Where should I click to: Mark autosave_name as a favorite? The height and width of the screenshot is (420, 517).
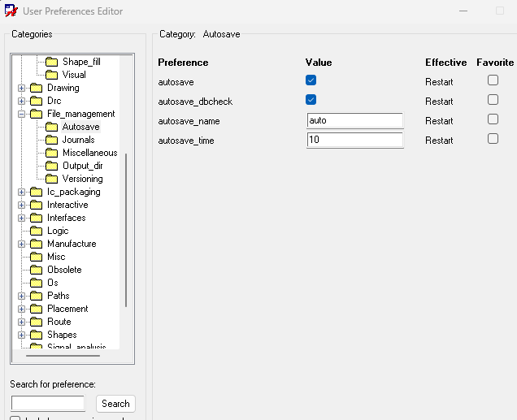tap(493, 119)
